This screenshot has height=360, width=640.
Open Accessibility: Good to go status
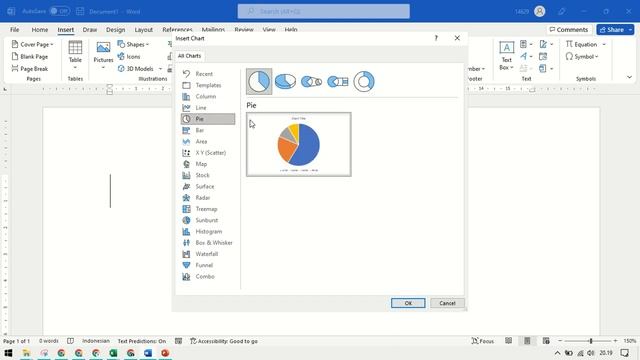pos(224,341)
